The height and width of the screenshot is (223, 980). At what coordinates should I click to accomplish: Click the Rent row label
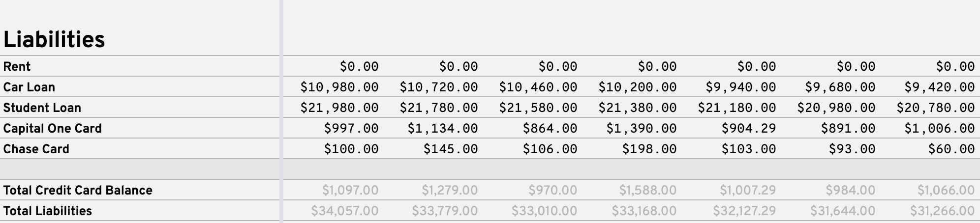point(17,66)
